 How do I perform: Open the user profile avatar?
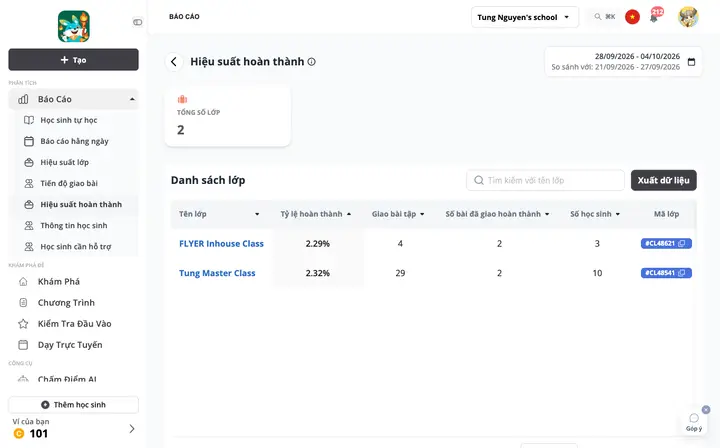coord(688,17)
